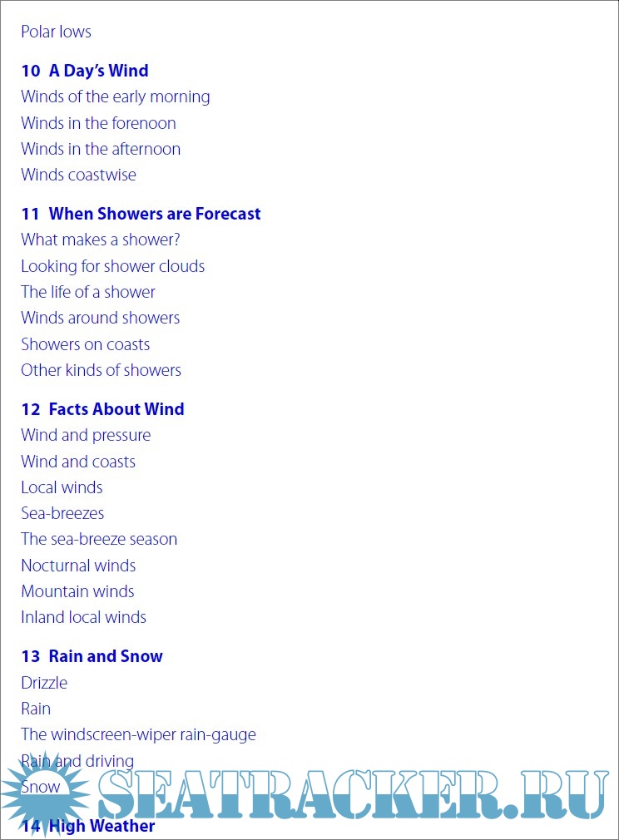Select Winds in the afternoon entry
Screen dimensions: 619x840
[101, 149]
